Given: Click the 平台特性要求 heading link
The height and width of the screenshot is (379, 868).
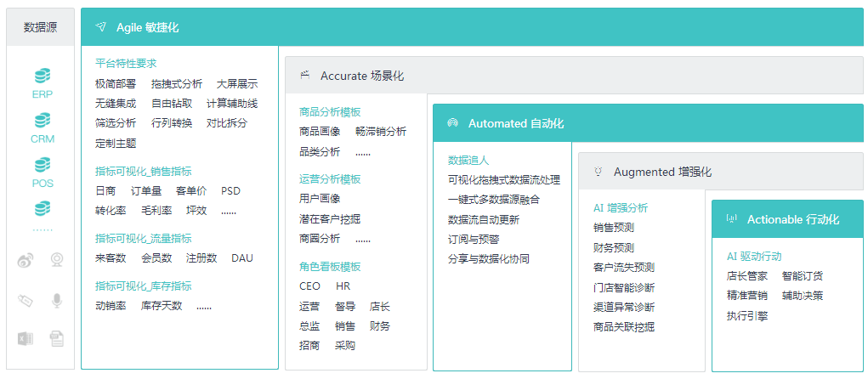Looking at the screenshot, I should [x=126, y=63].
